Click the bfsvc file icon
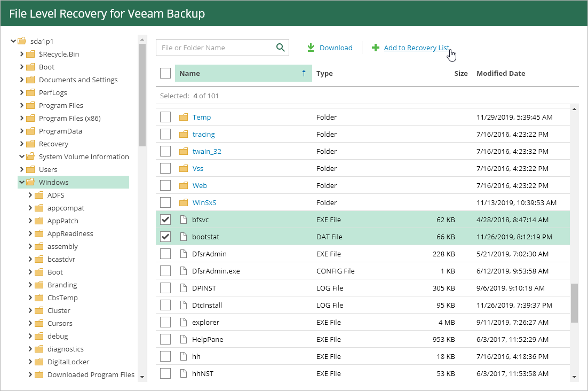Screen dimensions: 588x391 [x=184, y=220]
